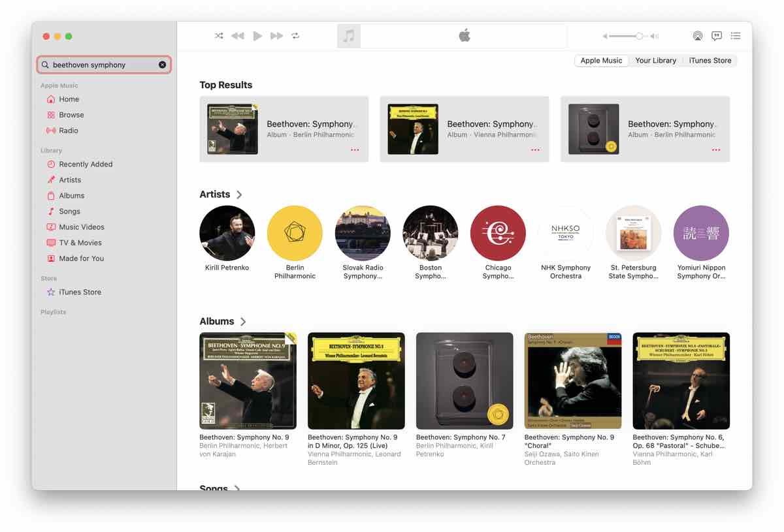
Task: Expand the Albums results section
Action: [243, 321]
